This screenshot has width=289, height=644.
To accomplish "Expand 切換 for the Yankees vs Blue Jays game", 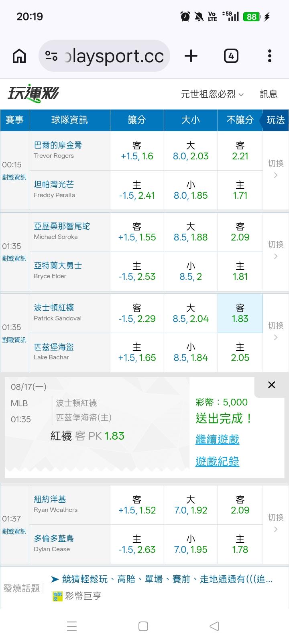I will (276, 523).
